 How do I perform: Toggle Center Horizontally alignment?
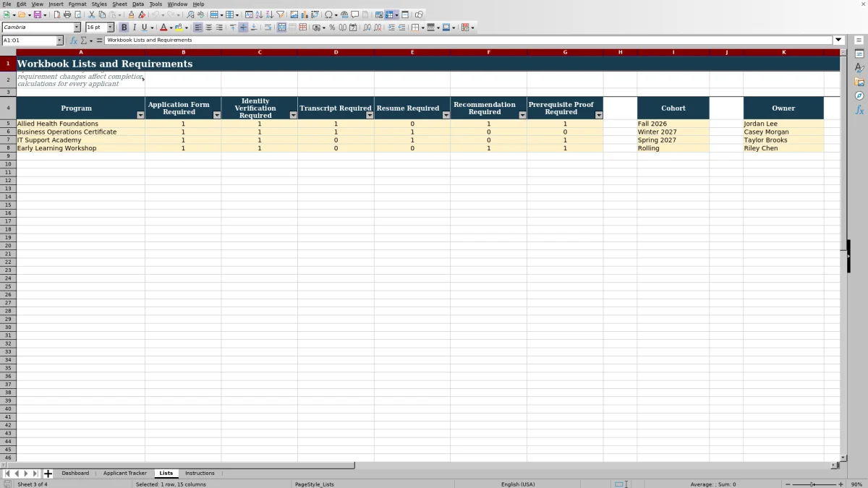(x=208, y=27)
